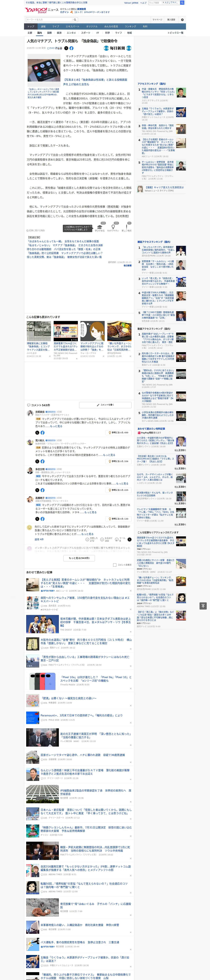Share 高橋暁子's comment on Facebook
The width and height of the screenshot is (210, 980).
coord(42,519)
